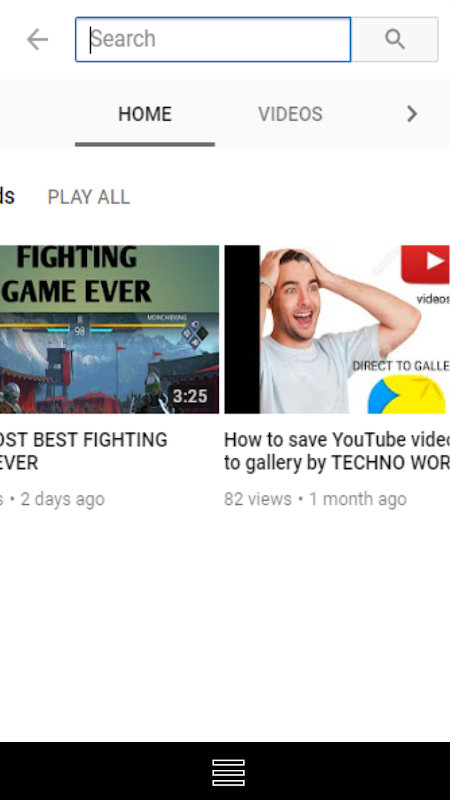Viewport: 450px width, 800px height.
Task: Click the DIRECT TO GALLERY text in thumbnail
Action: pyautogui.click(x=401, y=365)
